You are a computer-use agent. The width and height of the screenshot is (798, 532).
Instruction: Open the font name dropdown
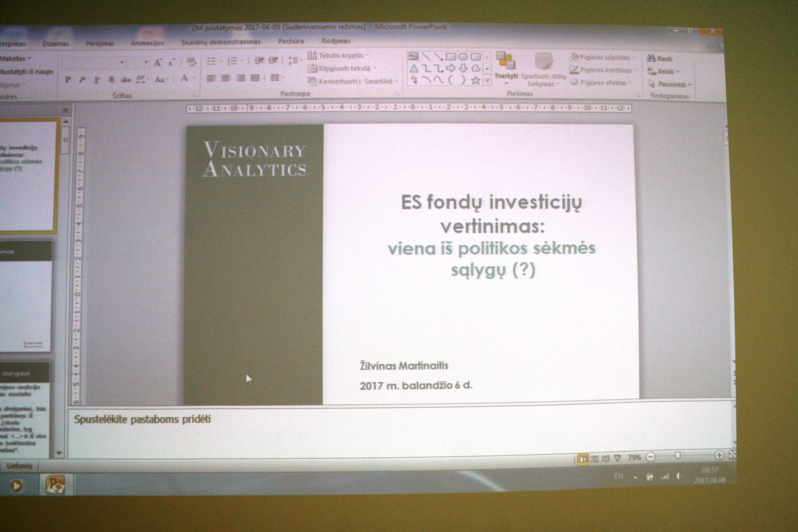(122, 63)
